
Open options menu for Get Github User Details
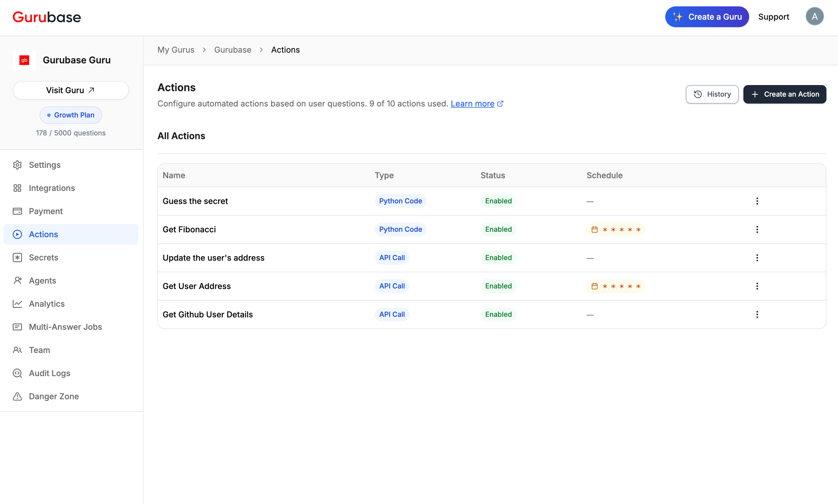pyautogui.click(x=757, y=314)
